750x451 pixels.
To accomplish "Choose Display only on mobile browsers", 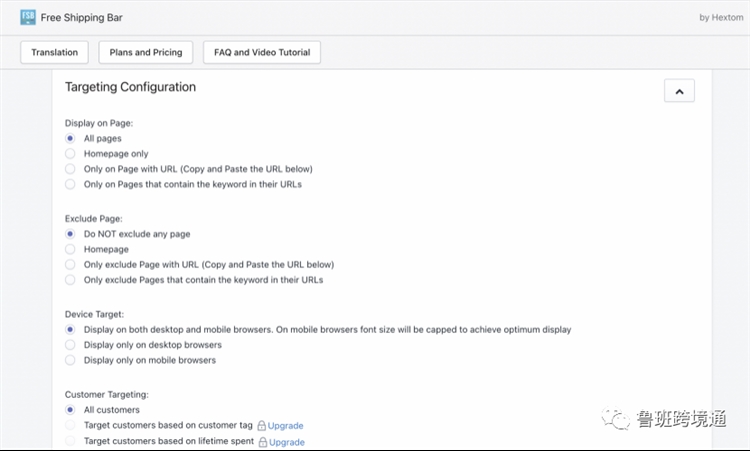I will 70,360.
